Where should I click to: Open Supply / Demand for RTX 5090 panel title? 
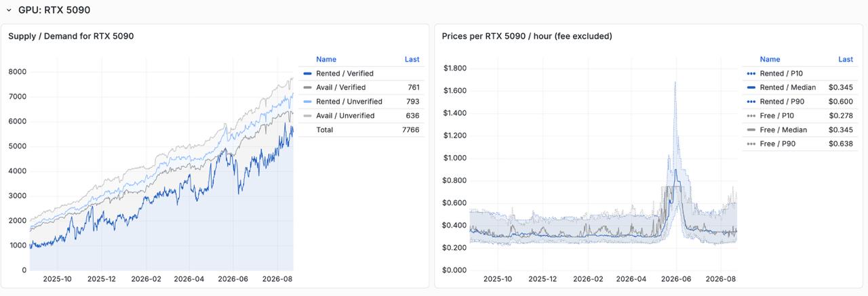click(71, 36)
